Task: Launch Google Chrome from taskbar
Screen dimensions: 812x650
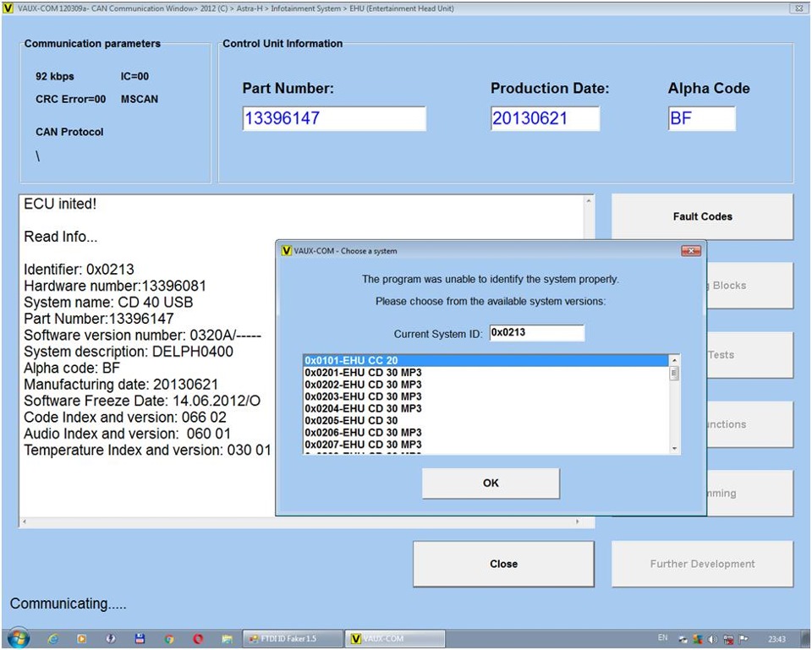Action: [169, 639]
